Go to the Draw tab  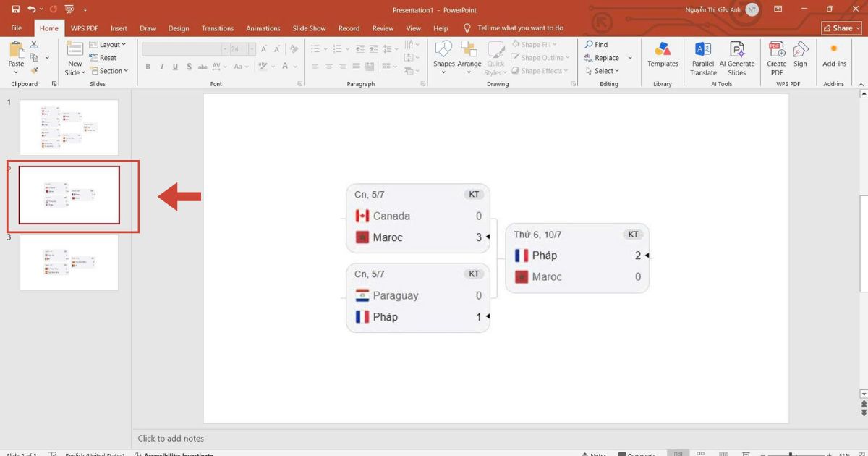click(x=148, y=28)
